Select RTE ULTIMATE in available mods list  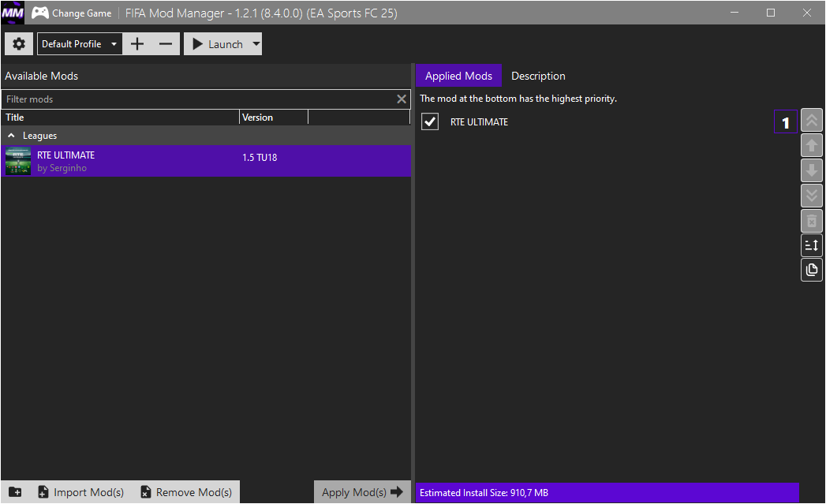pyautogui.click(x=206, y=161)
